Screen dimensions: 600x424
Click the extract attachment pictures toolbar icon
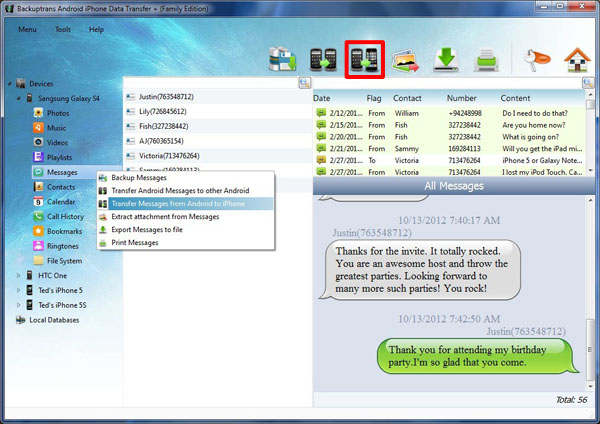tap(405, 61)
